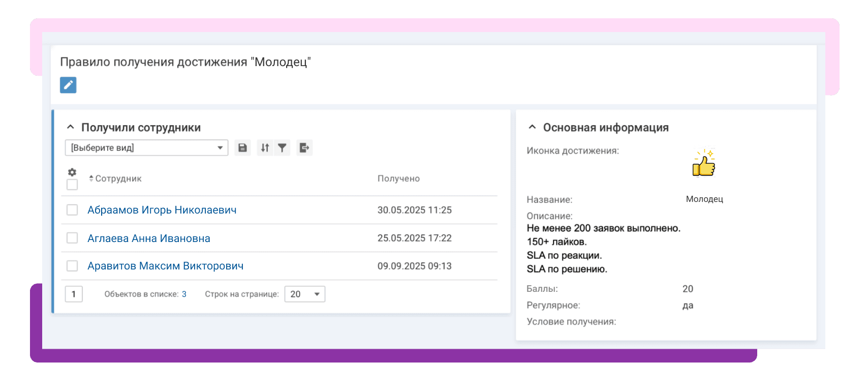Image resolution: width=868 pixels, height=392 pixels.
Task: Open the filter funnel icon
Action: pyautogui.click(x=282, y=148)
